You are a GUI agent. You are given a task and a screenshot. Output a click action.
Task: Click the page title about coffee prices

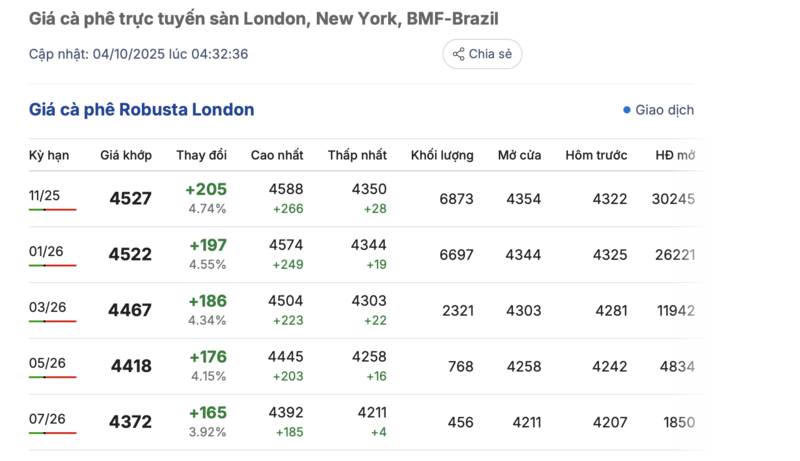pos(264,19)
